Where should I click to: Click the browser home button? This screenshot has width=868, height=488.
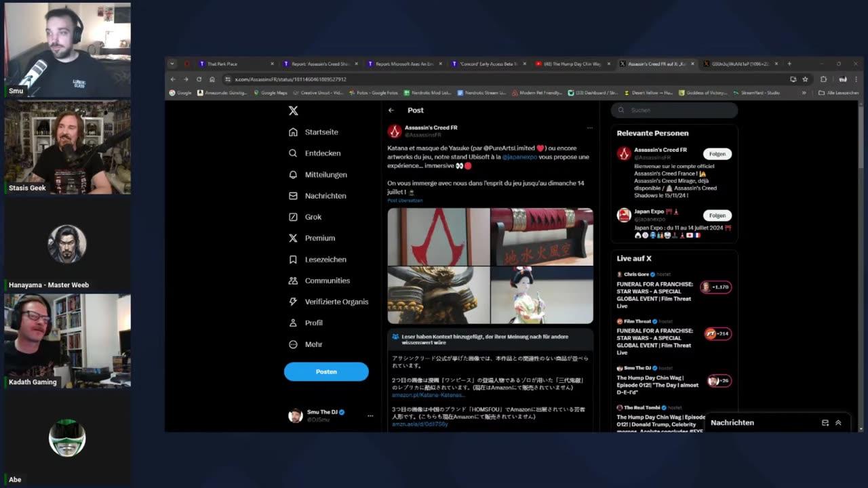pos(212,79)
